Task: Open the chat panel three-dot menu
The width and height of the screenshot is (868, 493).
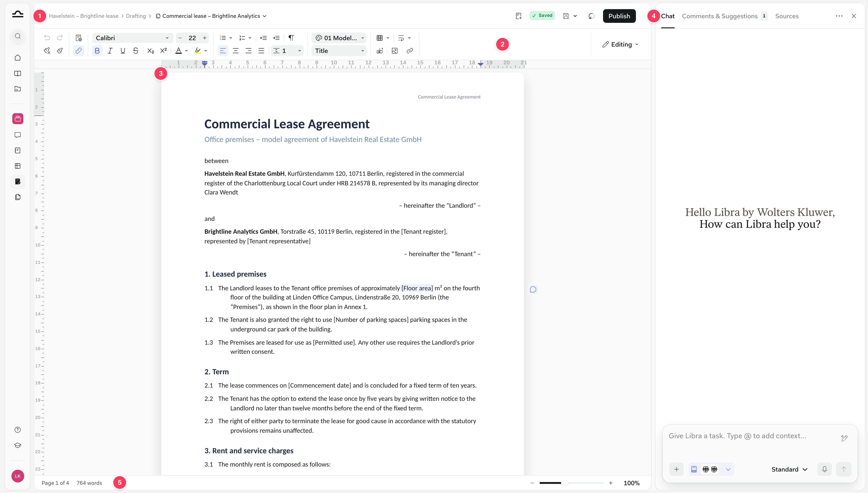Action: [x=839, y=16]
